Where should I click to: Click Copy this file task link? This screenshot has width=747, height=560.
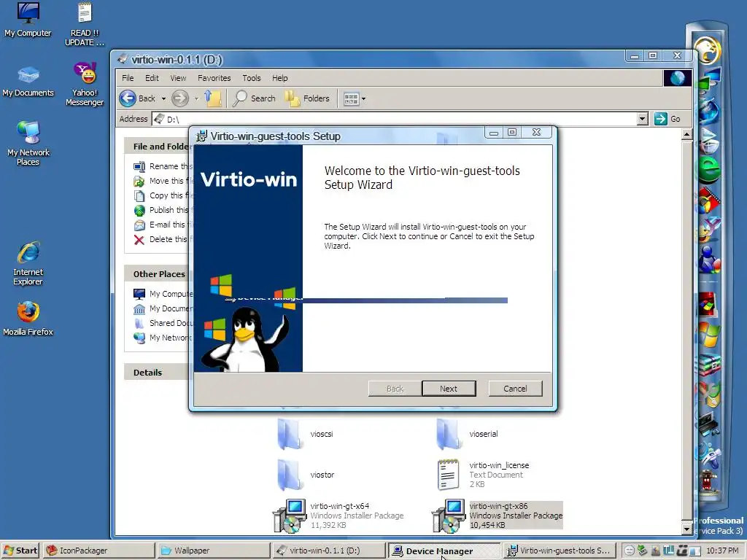click(163, 195)
